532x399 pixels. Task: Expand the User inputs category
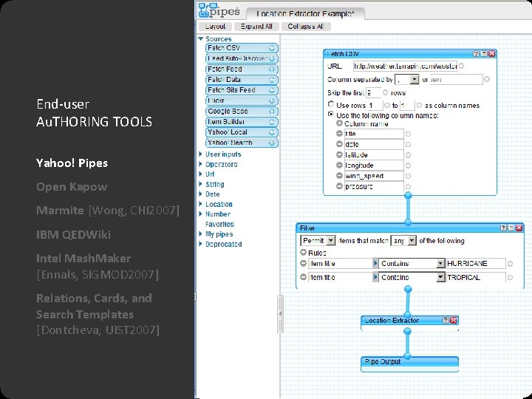click(x=200, y=154)
